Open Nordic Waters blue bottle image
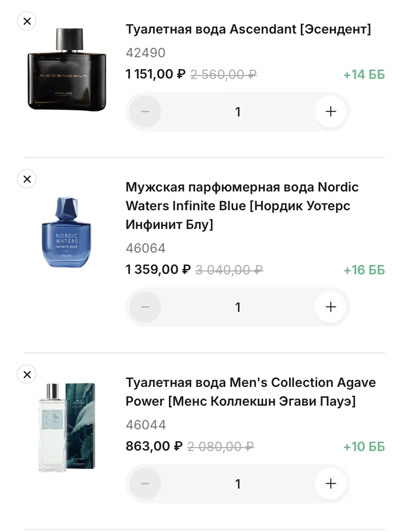Viewport: 409px width, 532px height. point(67,232)
